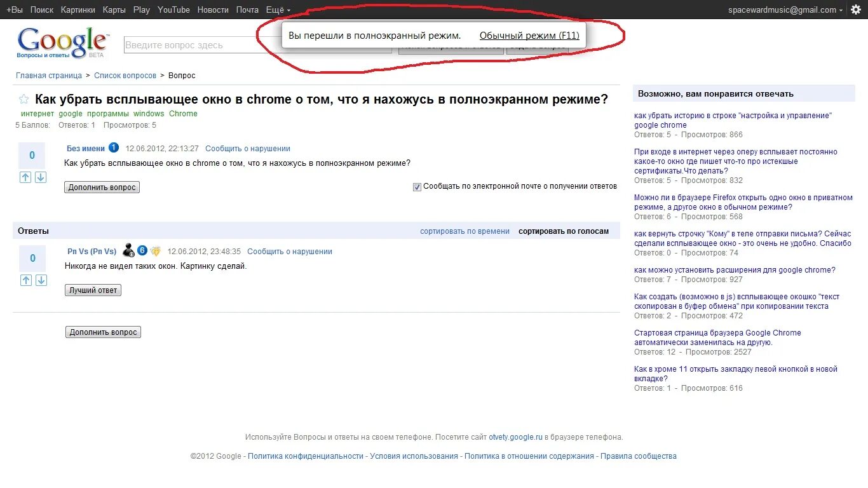Downvote the question by Без имени
Viewport: 868px width, 488px height.
(40, 177)
